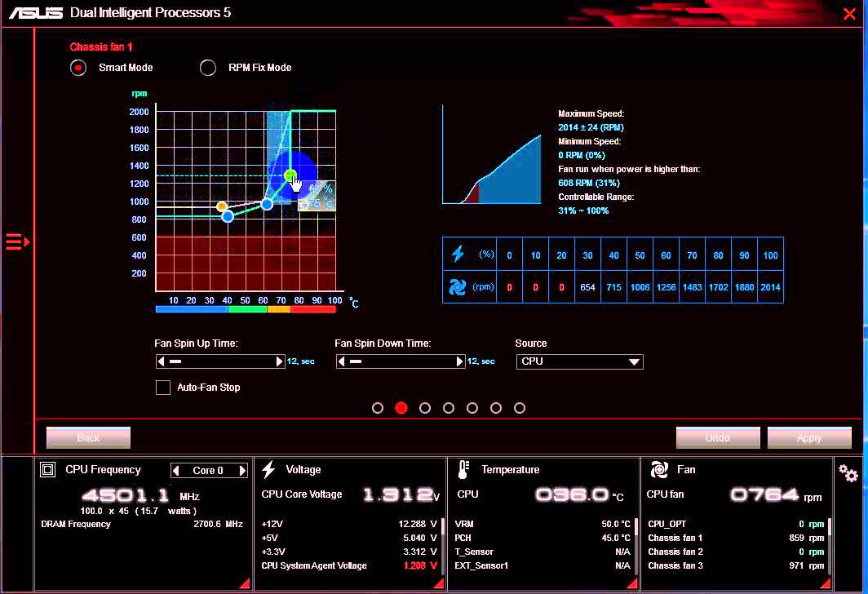The height and width of the screenshot is (594, 868).
Task: Select RPM Fix Mode radio button
Action: (208, 68)
